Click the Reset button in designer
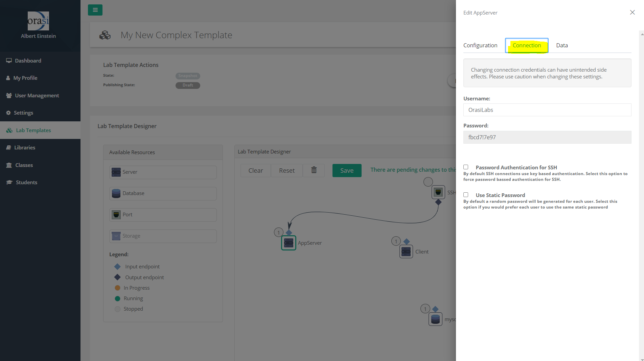 (x=287, y=170)
